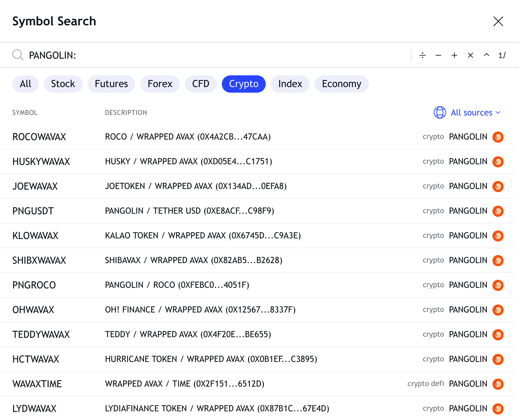Click Pangolin logo in PNGROCO row

(498, 285)
